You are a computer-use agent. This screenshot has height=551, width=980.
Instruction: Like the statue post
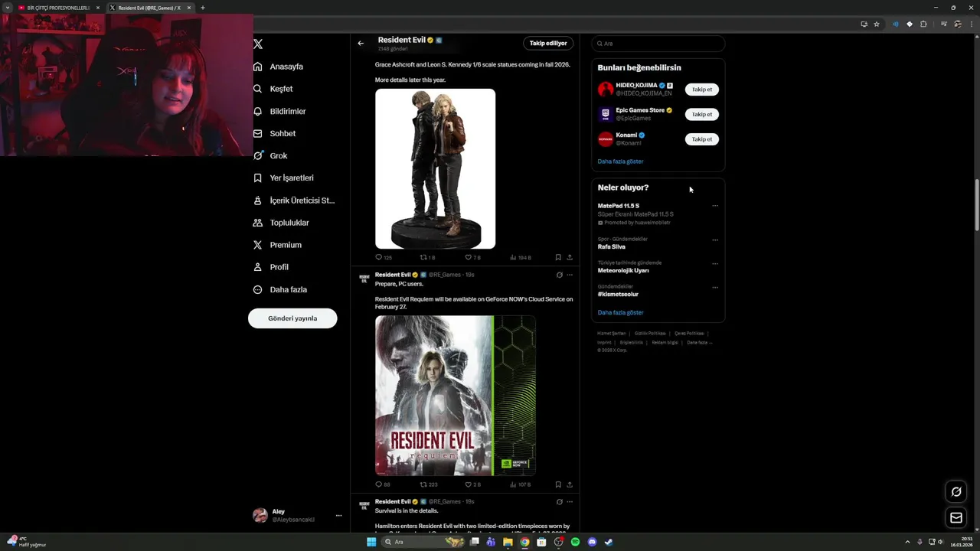472,258
